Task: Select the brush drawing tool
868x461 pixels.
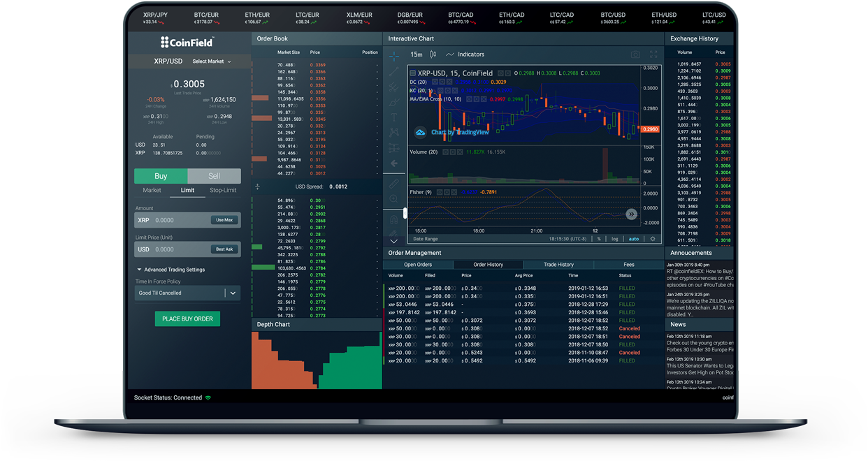Action: (394, 102)
